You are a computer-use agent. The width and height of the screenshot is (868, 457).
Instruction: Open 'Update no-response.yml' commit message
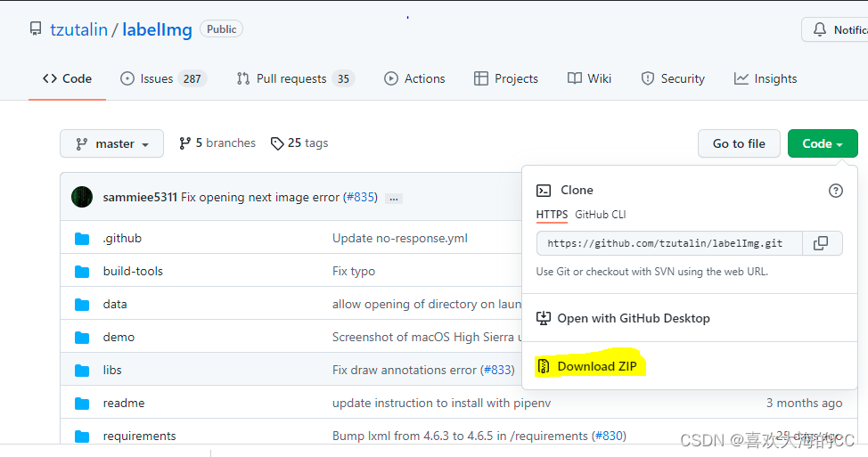(x=399, y=239)
